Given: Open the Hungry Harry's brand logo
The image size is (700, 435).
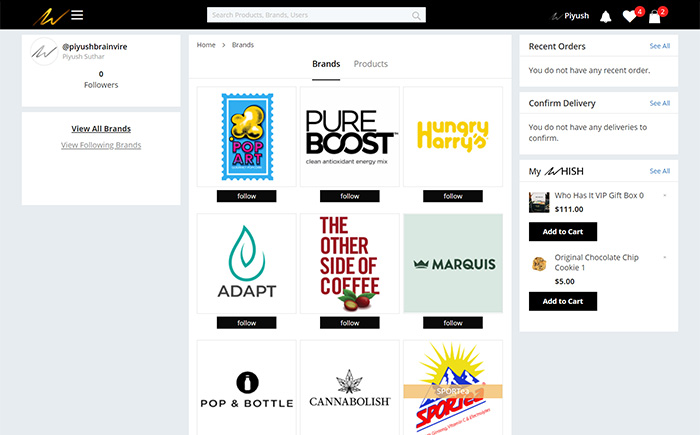Looking at the screenshot, I should (453, 137).
